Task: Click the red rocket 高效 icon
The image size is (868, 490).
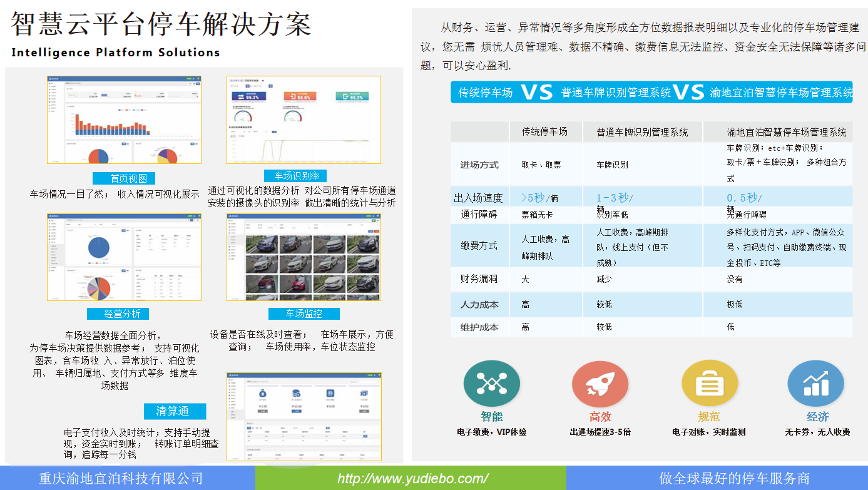Action: [x=600, y=383]
